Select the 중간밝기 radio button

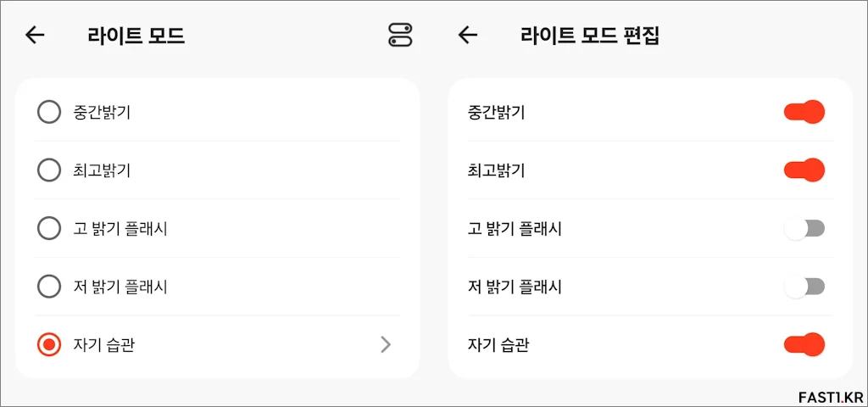[48, 113]
